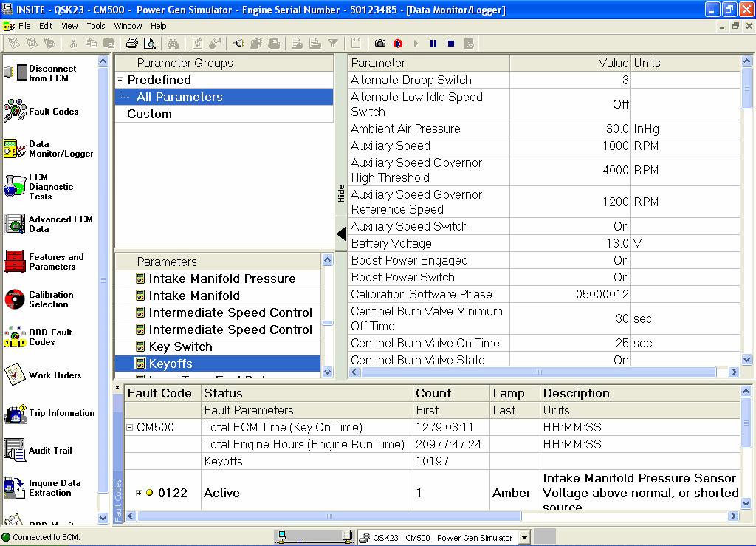756x546 pixels.
Task: Open the Fault Codes sidebar item
Action: pyautogui.click(x=41, y=111)
